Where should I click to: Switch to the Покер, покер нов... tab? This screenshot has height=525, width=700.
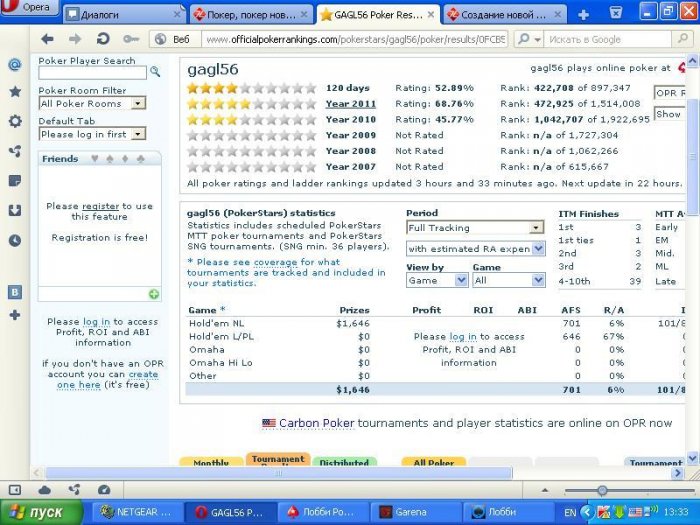pyautogui.click(x=250, y=15)
